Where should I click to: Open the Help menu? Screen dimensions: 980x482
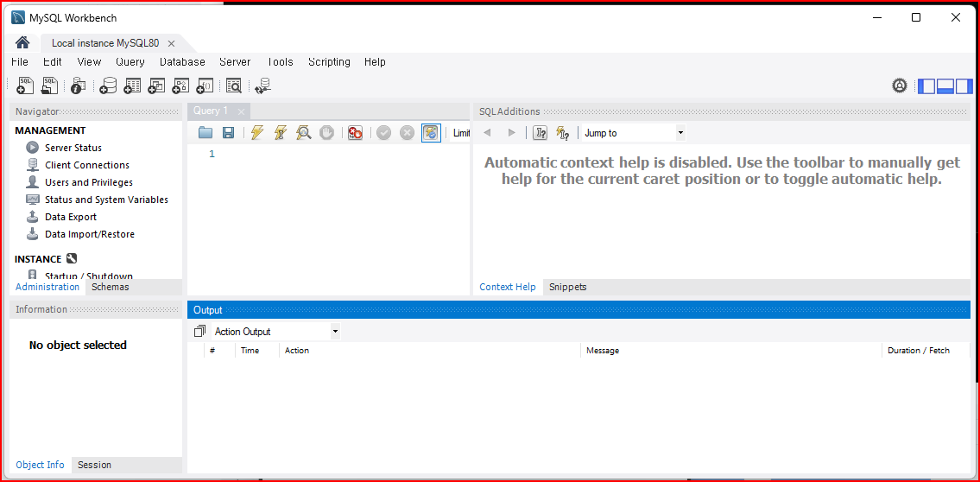pyautogui.click(x=375, y=62)
